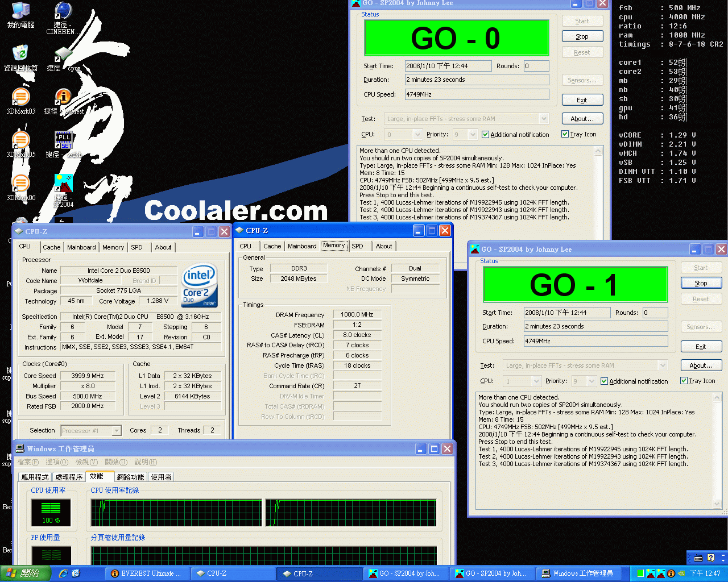Viewport: 728px width, 582px height.
Task: Select the 3DMark05 desktop icon
Action: tap(20, 144)
